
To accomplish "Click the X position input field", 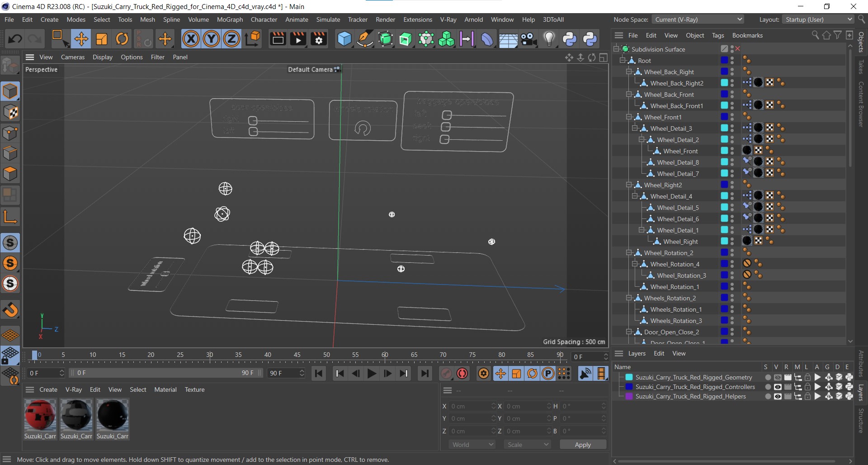I will click(x=472, y=407).
